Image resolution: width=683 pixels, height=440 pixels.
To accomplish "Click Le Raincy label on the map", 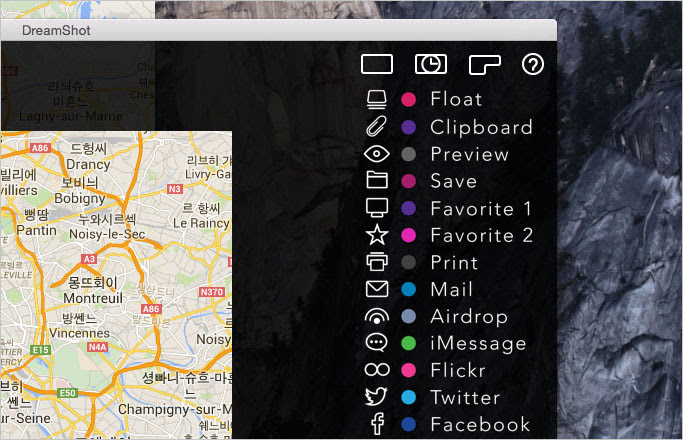I will coord(201,223).
